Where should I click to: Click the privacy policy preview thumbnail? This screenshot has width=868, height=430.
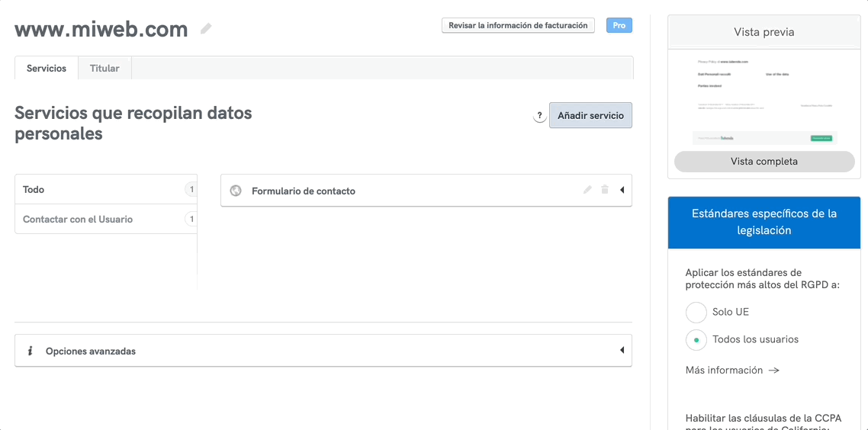click(x=764, y=99)
